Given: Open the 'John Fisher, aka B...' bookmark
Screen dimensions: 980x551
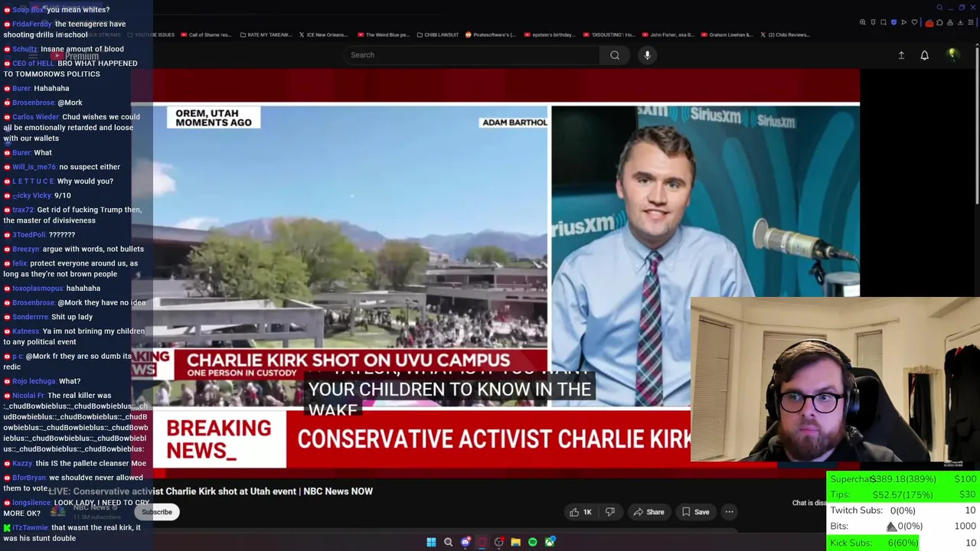Looking at the screenshot, I should (x=667, y=34).
